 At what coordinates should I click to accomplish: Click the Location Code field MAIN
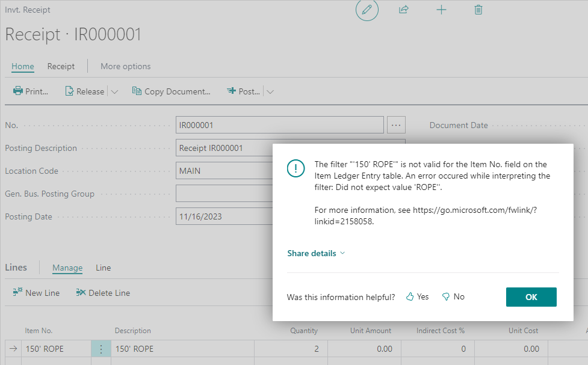coord(224,171)
